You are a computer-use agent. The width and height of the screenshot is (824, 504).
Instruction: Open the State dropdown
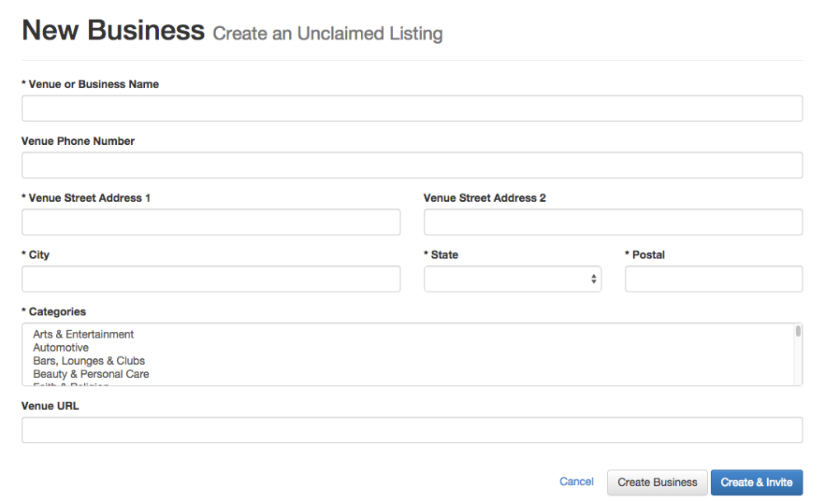[x=513, y=279]
